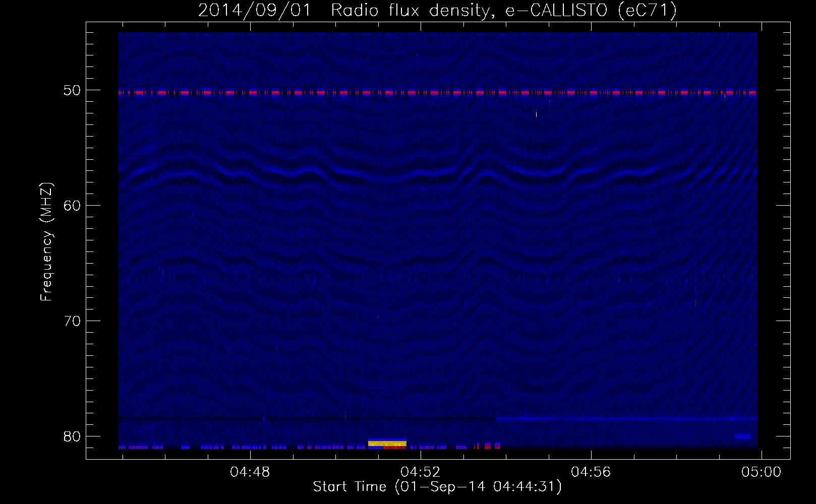Click the 04:56 time tick label
816x504 pixels.
coord(591,472)
